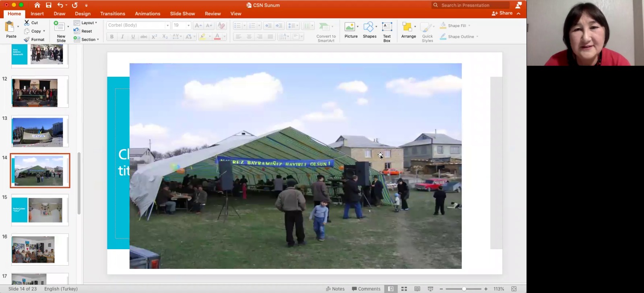
Task: Select slide 15 thumbnail
Action: coord(40,210)
